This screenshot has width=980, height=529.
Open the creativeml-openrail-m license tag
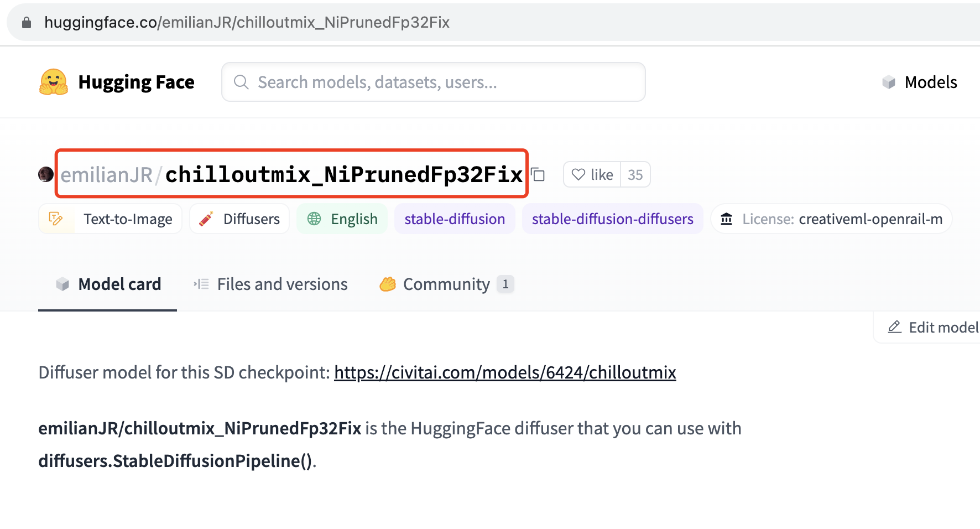(x=831, y=219)
